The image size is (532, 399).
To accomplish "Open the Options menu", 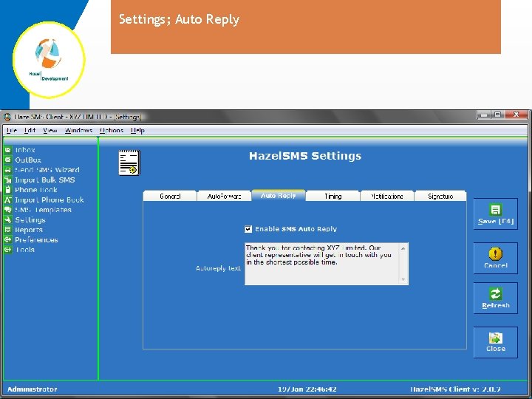I will tap(112, 130).
